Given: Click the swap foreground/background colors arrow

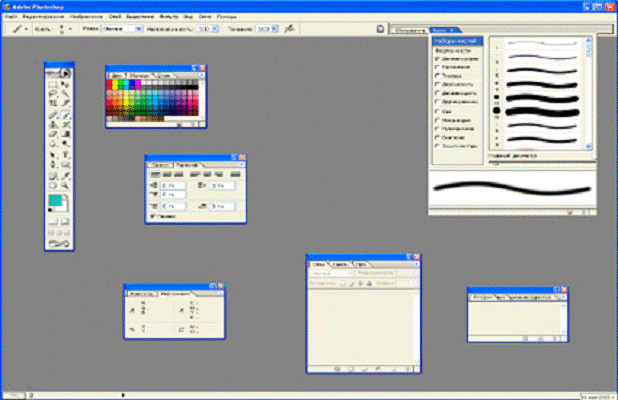Looking at the screenshot, I should [65, 197].
